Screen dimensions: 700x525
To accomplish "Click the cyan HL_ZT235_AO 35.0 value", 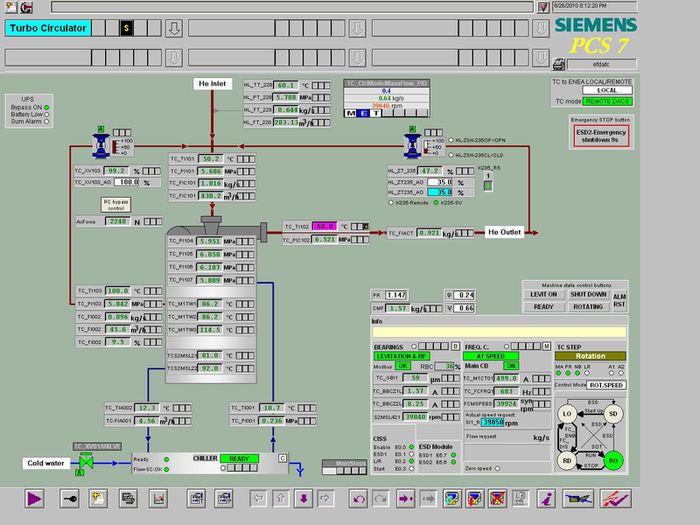I will pos(440,192).
